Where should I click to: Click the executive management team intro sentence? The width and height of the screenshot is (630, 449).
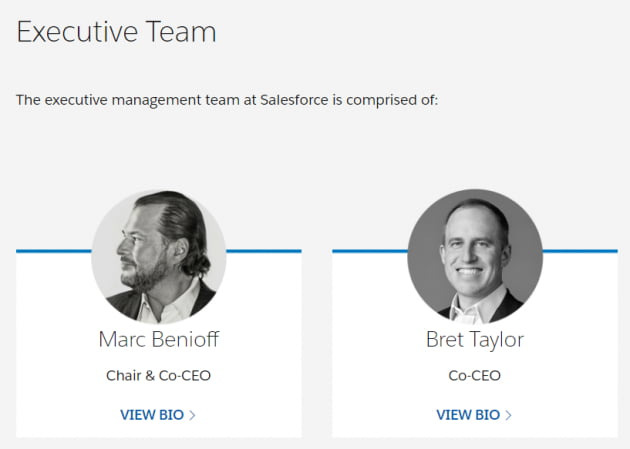click(227, 100)
